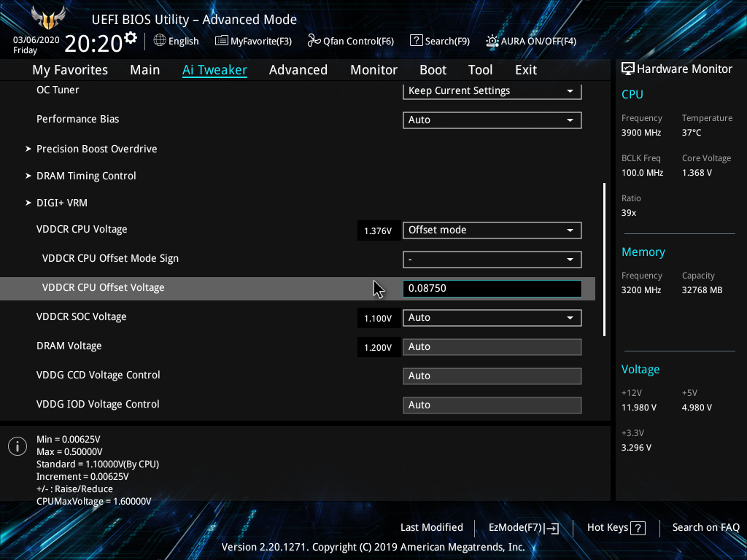Open Search(F9) question mark icon
747x560 pixels.
point(416,41)
